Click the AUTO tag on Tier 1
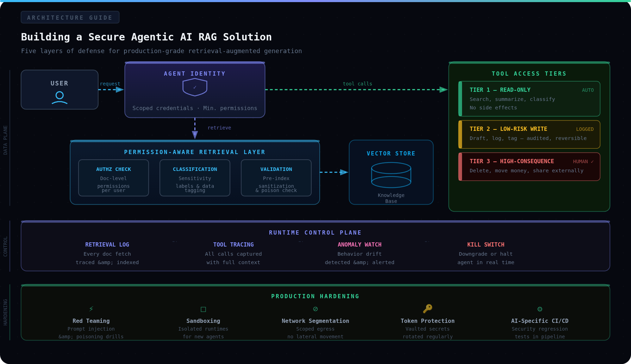631x364 pixels. click(x=588, y=90)
